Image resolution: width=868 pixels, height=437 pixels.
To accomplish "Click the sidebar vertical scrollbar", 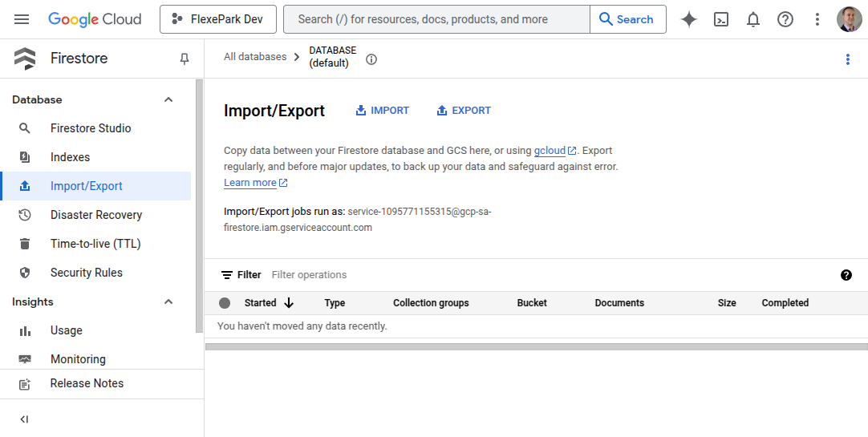I will click(199, 206).
